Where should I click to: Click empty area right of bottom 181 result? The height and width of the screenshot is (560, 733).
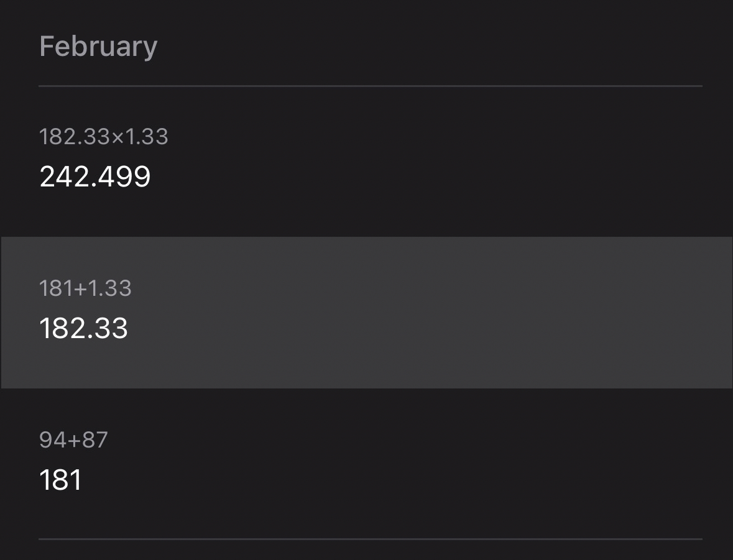coord(435,480)
